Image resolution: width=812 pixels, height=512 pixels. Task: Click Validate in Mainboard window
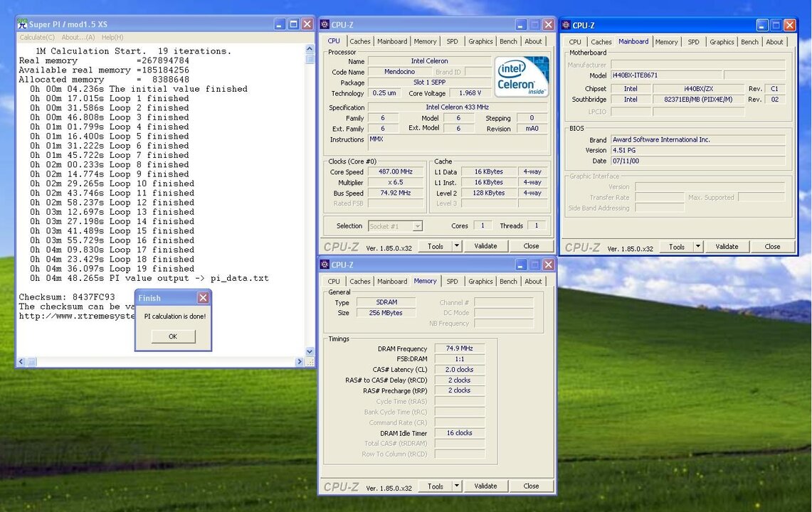[727, 247]
